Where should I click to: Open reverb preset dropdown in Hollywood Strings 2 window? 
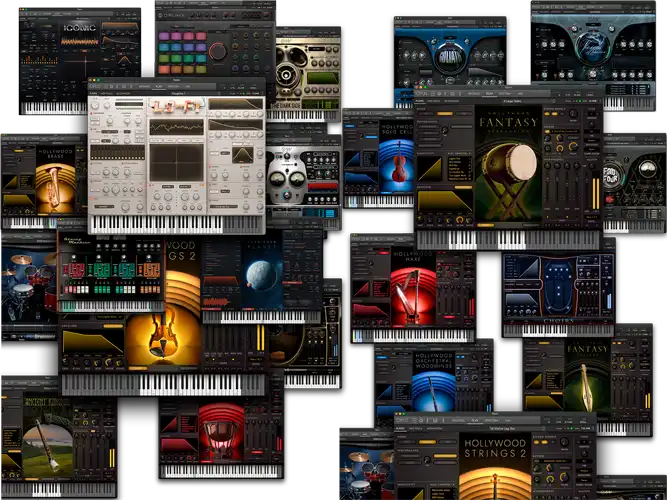tap(556, 461)
